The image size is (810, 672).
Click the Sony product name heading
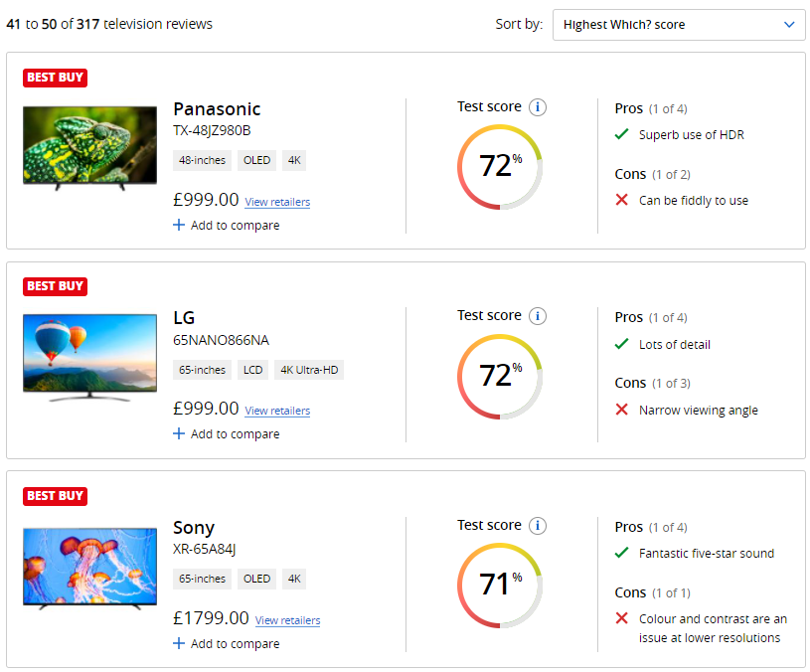click(194, 528)
